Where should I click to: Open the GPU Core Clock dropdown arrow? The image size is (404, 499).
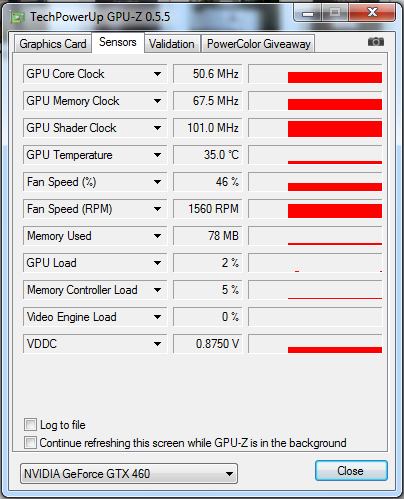click(158, 74)
